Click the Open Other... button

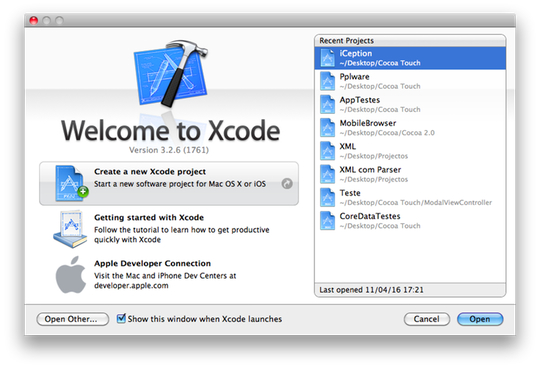click(x=73, y=319)
